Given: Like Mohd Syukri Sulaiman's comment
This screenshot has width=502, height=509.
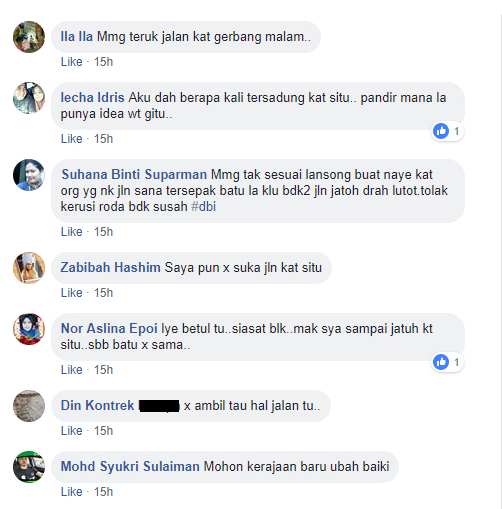Looking at the screenshot, I should pyautogui.click(x=71, y=492).
